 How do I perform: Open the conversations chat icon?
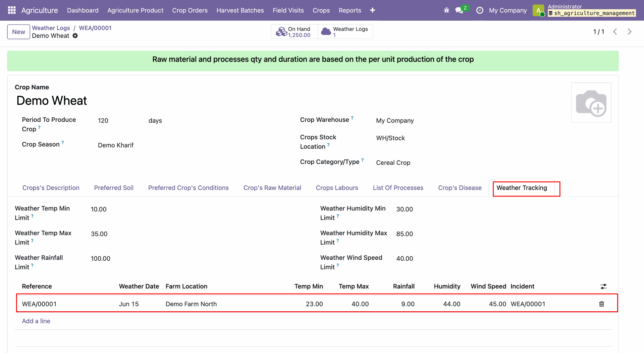459,10
